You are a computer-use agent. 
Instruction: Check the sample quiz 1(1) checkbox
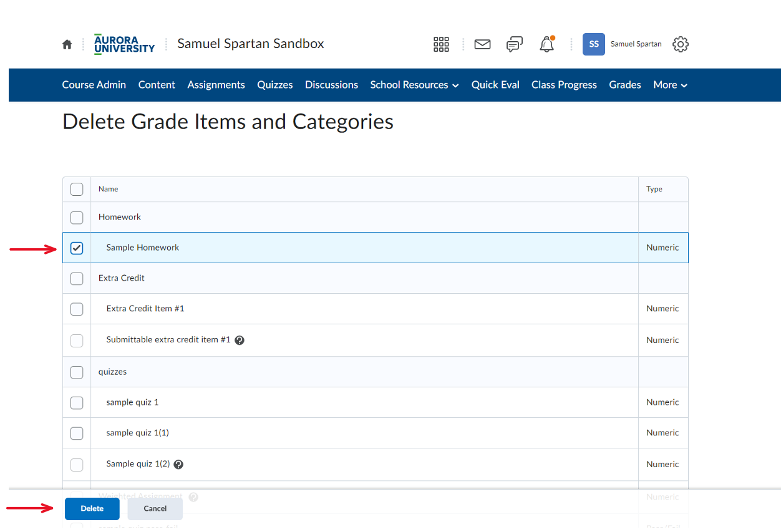click(x=77, y=433)
